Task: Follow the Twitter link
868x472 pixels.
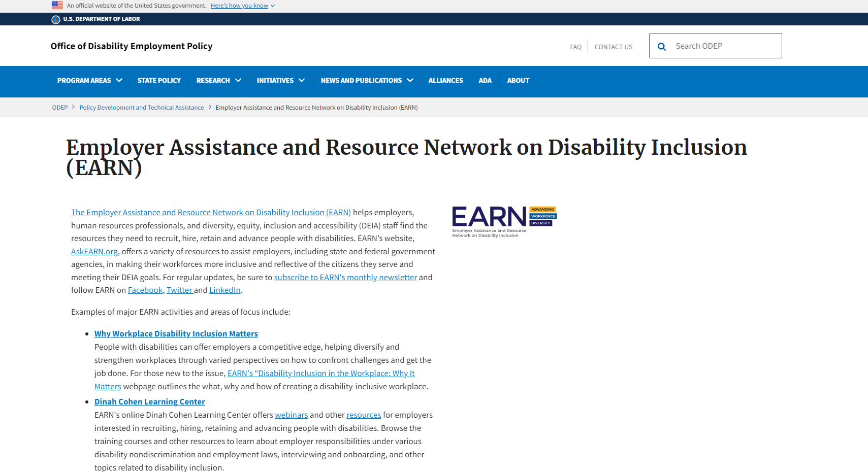Action: 179,290
